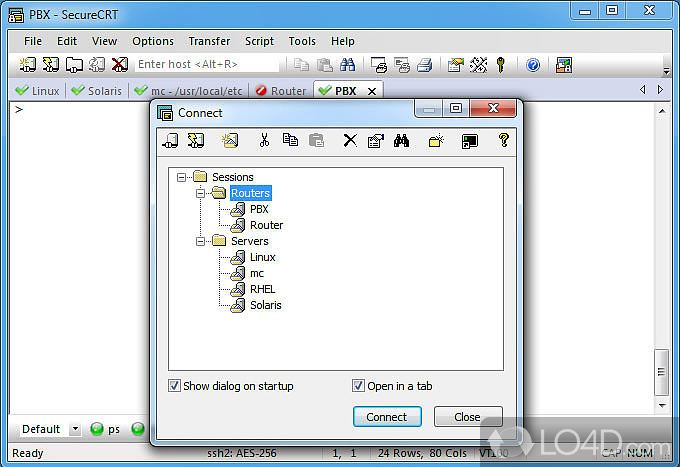Image resolution: width=680 pixels, height=467 pixels.
Task: Click the Reconnect icon in main toolbar
Action: click(x=97, y=65)
